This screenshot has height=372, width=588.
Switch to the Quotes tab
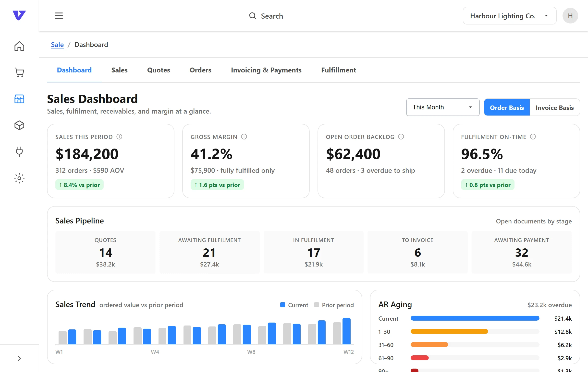[x=159, y=70]
